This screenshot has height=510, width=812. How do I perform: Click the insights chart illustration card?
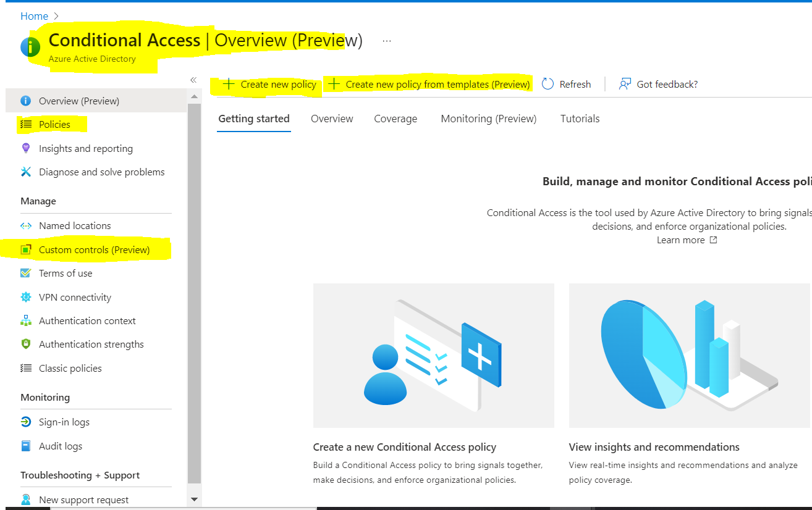(689, 356)
